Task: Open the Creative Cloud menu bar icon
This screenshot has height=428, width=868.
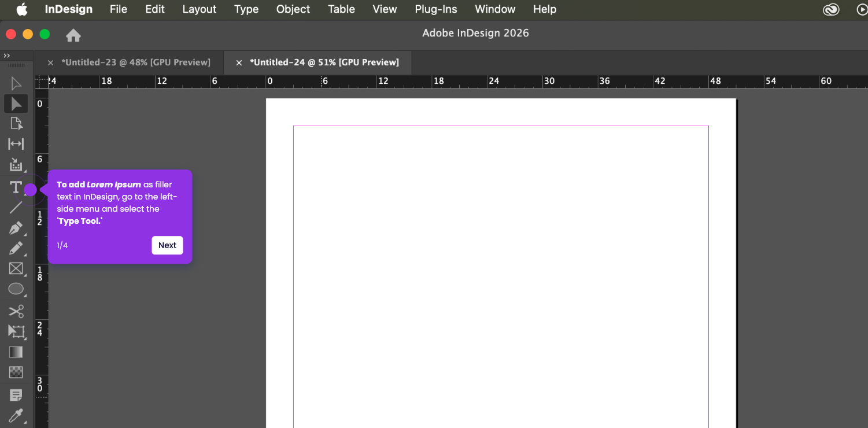Action: tap(831, 9)
